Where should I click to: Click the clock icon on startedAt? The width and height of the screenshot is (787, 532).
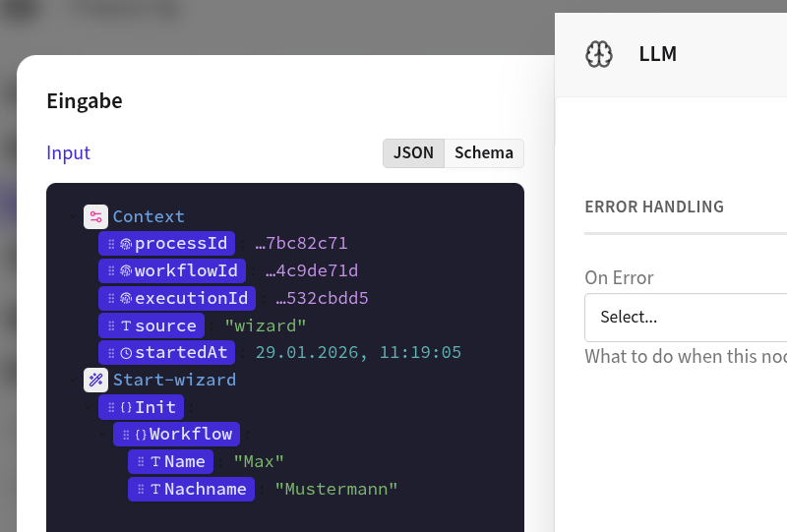click(125, 353)
